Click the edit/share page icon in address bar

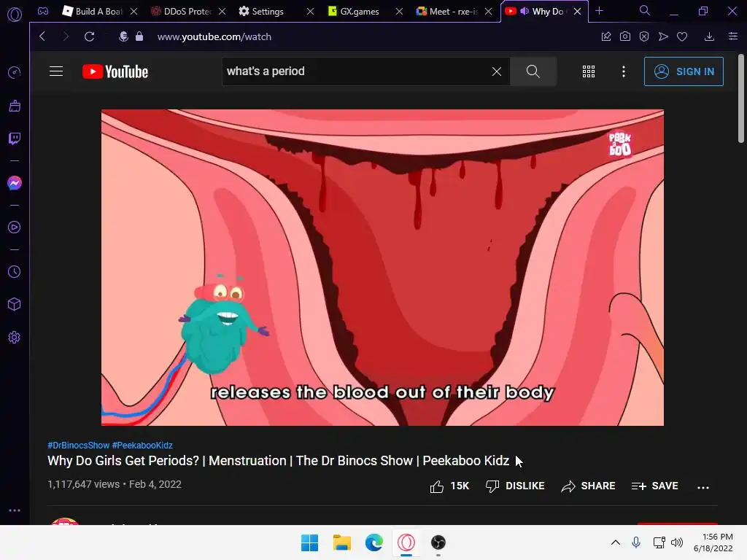[606, 36]
